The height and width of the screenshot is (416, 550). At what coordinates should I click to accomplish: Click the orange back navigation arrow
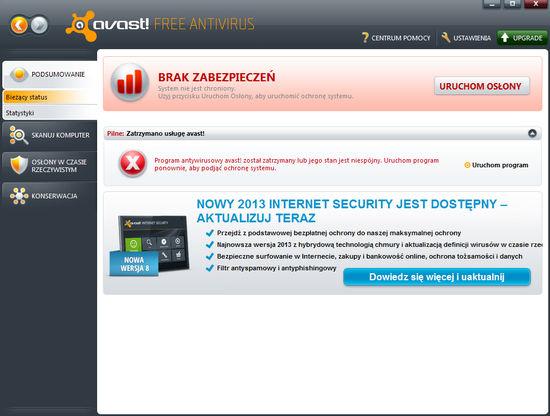pyautogui.click(x=19, y=25)
